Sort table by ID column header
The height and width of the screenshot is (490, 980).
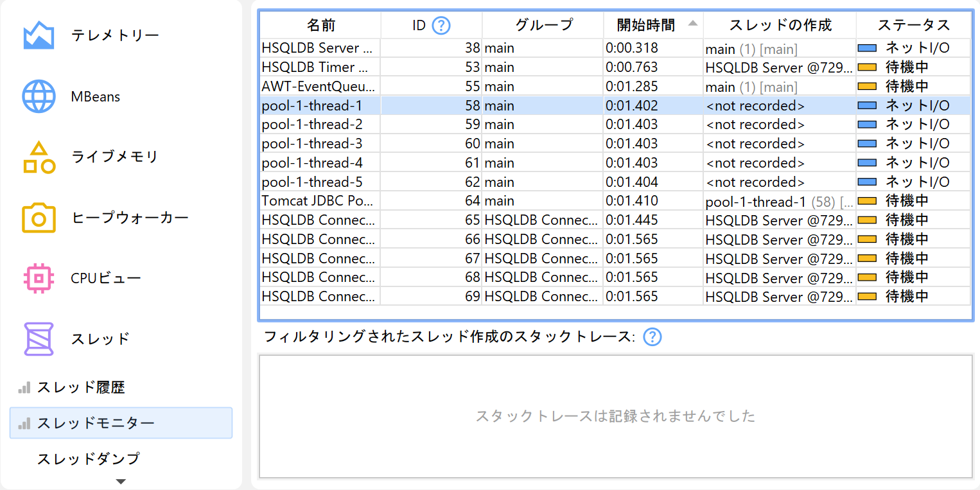click(x=419, y=26)
